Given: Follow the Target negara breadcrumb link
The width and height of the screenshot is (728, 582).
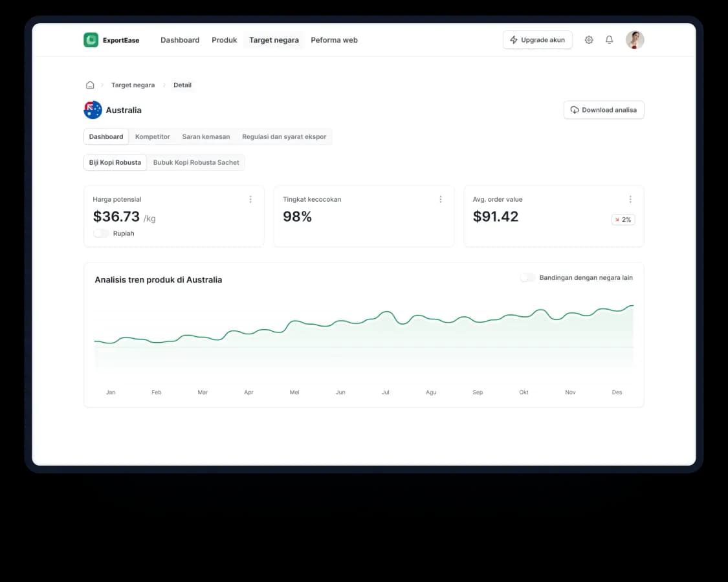Looking at the screenshot, I should point(133,85).
